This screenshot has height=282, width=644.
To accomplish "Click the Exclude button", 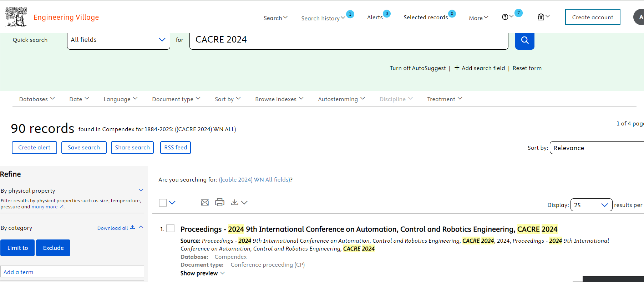I will tap(53, 248).
